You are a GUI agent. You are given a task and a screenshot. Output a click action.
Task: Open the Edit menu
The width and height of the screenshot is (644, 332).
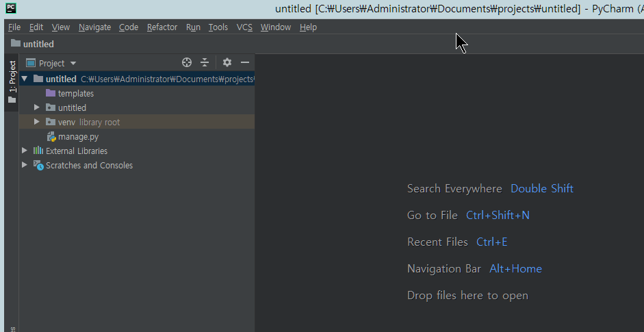[36, 27]
